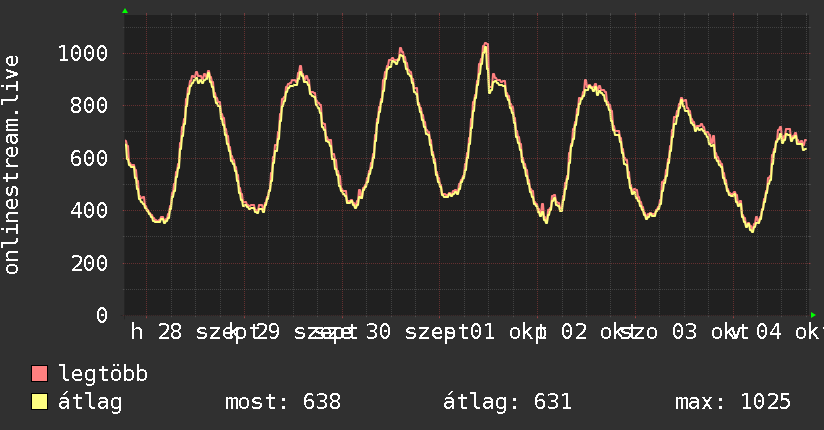Select the átlag legend label next to yellow swatch
This screenshot has width=824, height=430.
tap(90, 402)
